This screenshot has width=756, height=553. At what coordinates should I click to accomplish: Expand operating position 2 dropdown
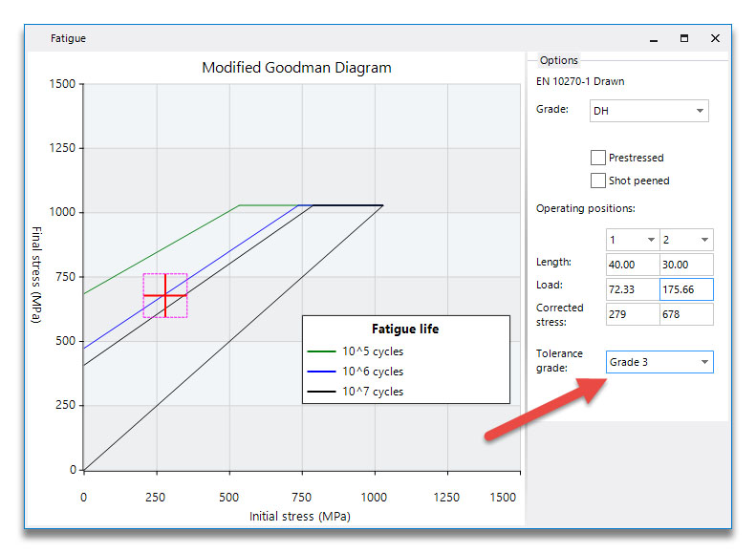click(686, 240)
